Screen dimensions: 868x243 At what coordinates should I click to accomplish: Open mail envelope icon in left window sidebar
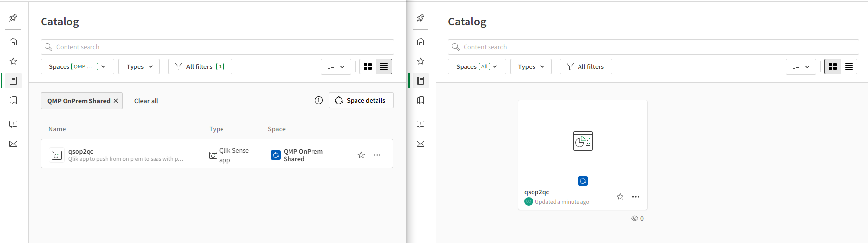[x=13, y=144]
